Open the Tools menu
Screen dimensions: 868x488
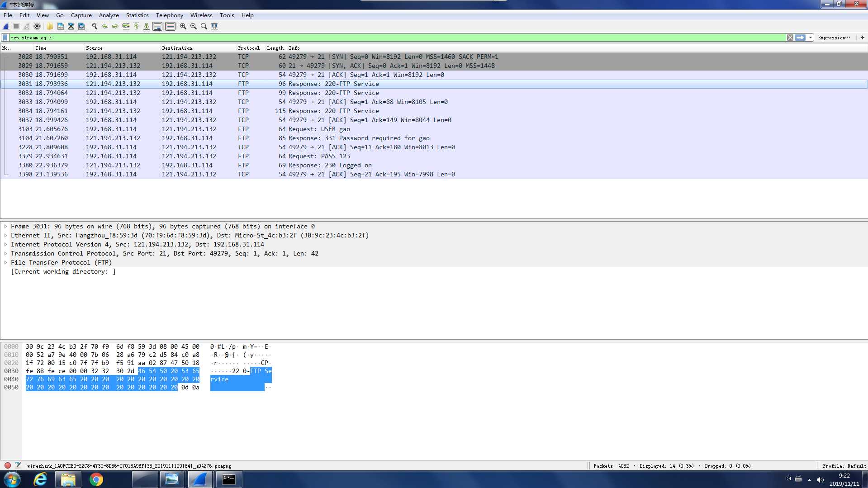(227, 15)
